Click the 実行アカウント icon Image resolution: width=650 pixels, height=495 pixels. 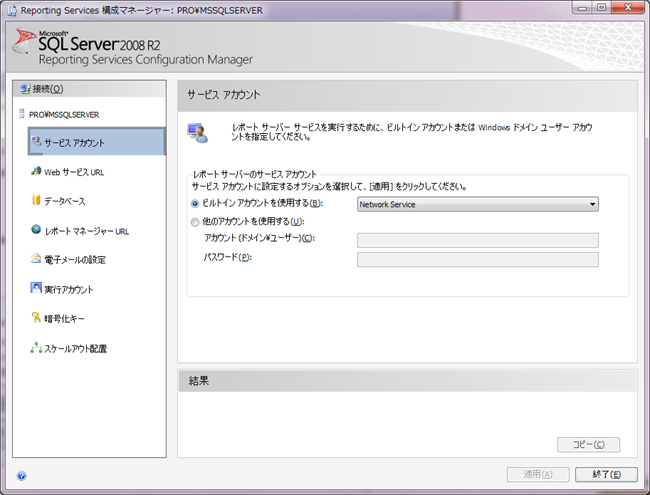(x=36, y=288)
